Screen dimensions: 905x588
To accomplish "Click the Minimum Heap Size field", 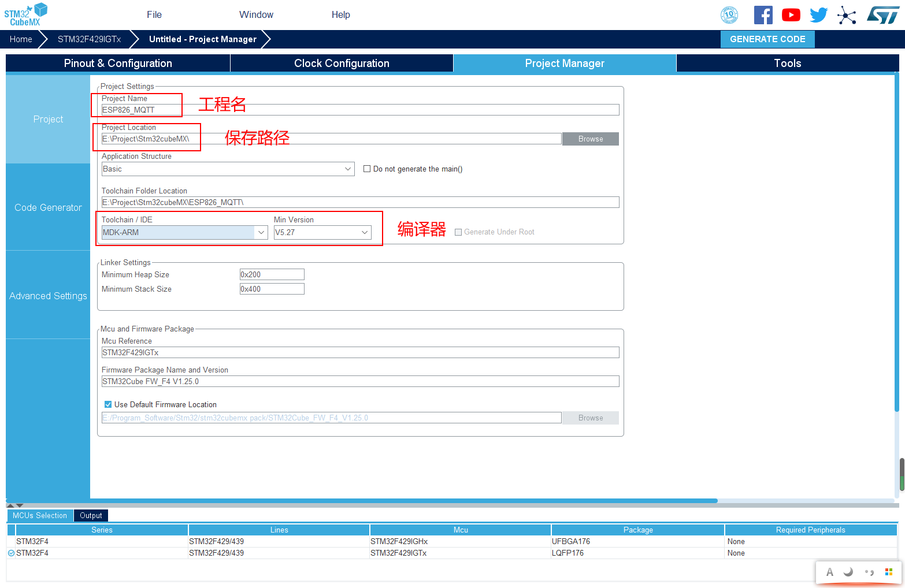I will [272, 274].
